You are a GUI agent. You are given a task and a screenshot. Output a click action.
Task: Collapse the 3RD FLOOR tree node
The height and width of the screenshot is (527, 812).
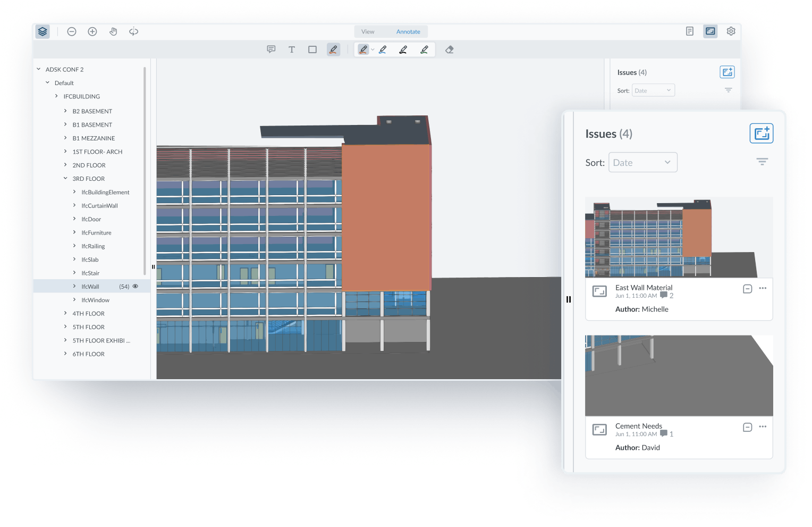[x=65, y=178]
